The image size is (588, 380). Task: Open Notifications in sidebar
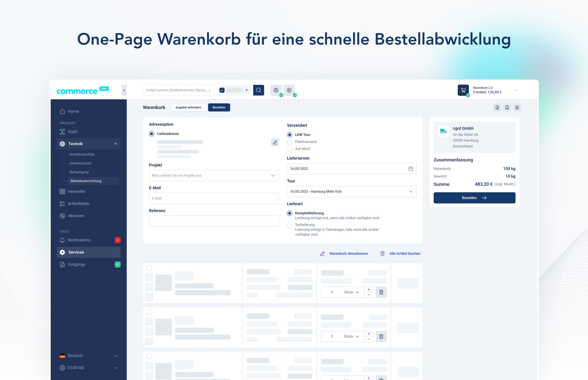point(79,240)
